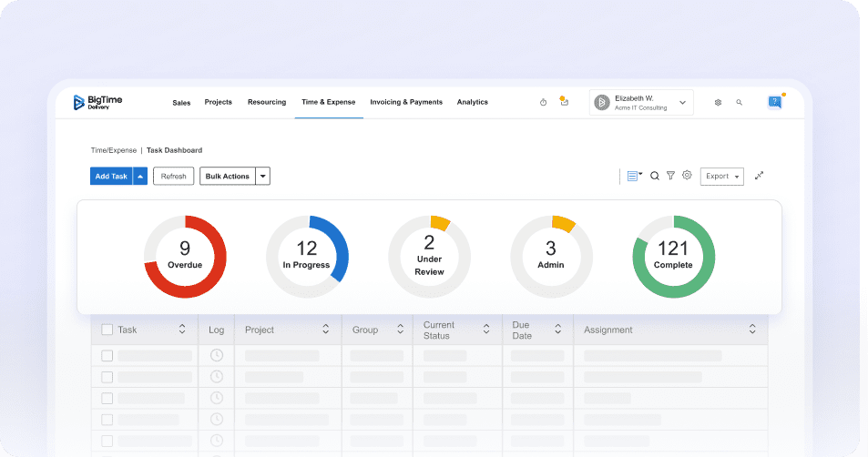Go to Invoicing & Payments tab
Image resolution: width=868 pixels, height=457 pixels.
coord(405,102)
